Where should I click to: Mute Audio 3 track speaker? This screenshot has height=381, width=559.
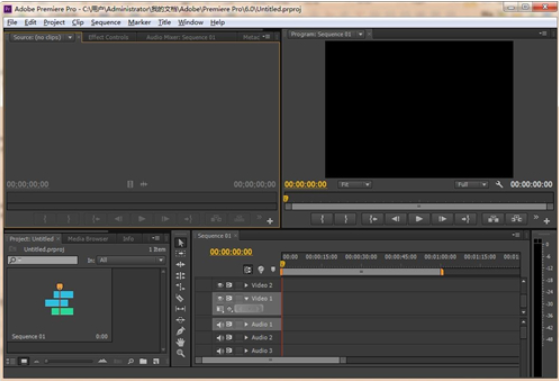click(x=220, y=351)
